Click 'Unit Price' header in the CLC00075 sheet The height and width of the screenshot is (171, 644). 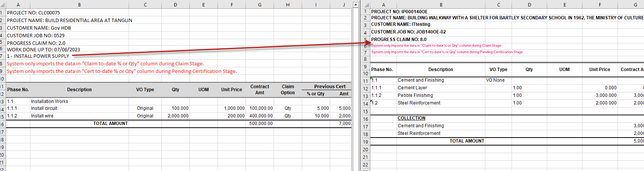tap(231, 90)
